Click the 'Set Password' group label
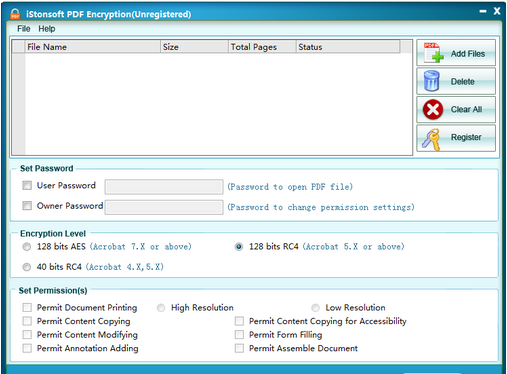 pos(46,168)
